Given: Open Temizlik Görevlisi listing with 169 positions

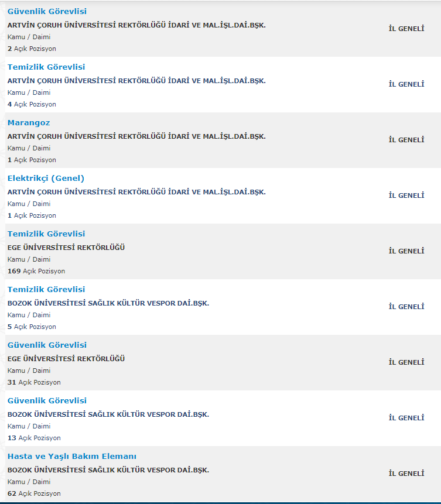Looking at the screenshot, I should [x=46, y=234].
